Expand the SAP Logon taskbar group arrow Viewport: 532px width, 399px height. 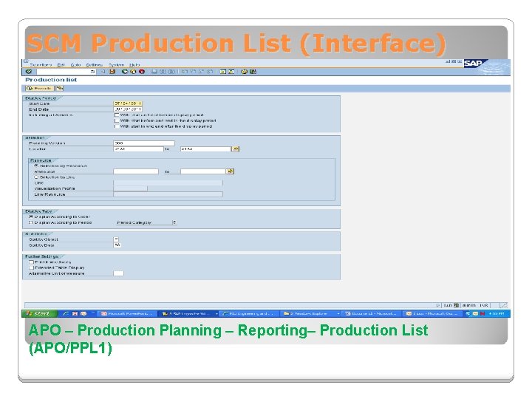click(216, 314)
